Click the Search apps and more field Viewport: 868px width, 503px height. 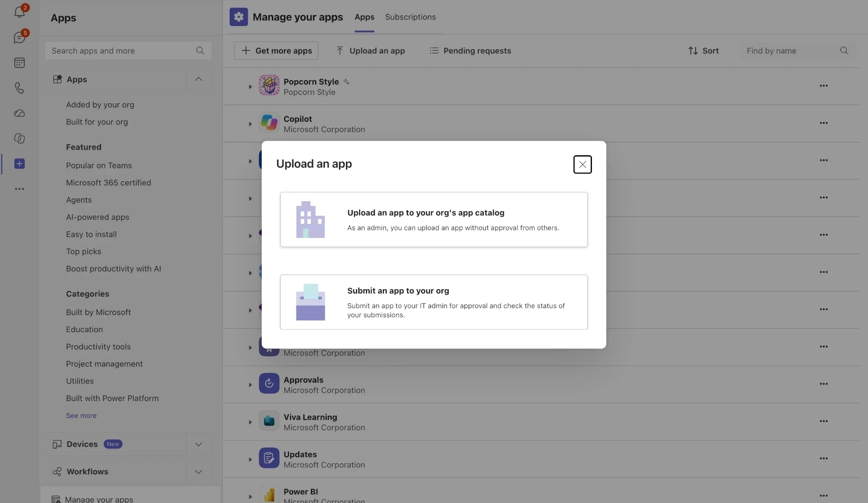coord(128,51)
